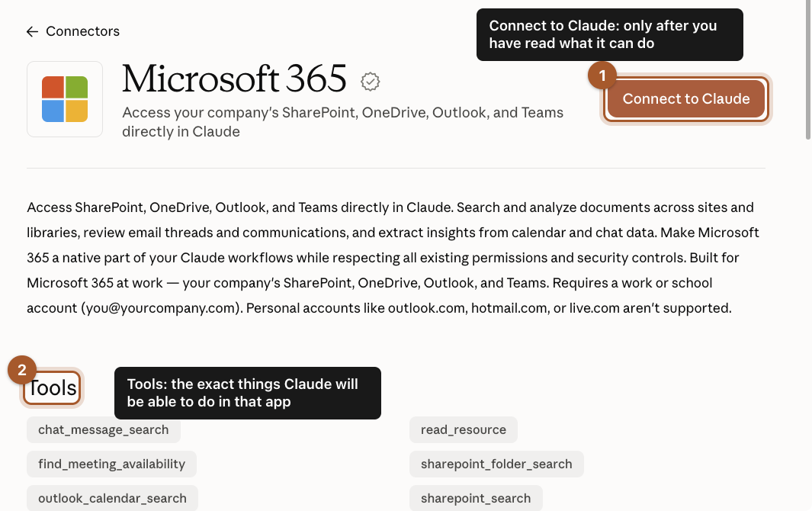The height and width of the screenshot is (511, 812).
Task: Click the Microsoft 365 logo tile
Action: click(65, 99)
